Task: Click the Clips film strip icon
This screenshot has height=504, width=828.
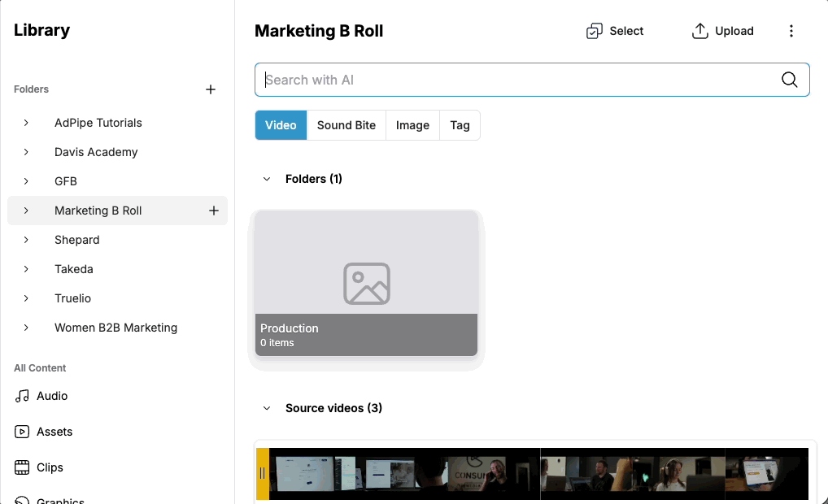Action: point(22,467)
